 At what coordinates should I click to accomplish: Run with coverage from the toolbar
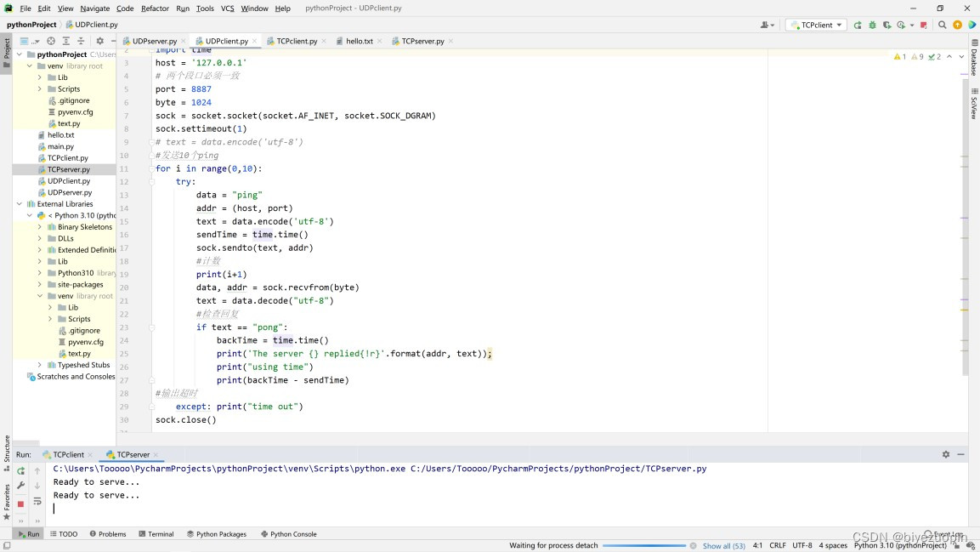click(x=887, y=25)
